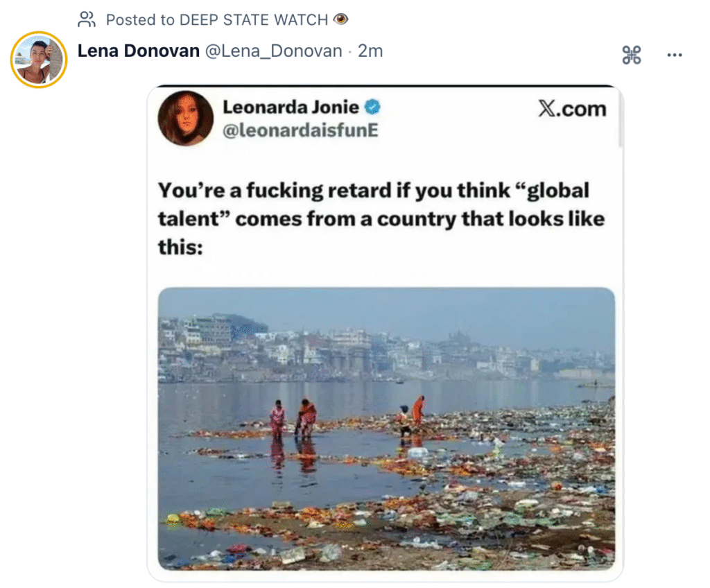Click the command-symbol icon beside the post
The height and width of the screenshot is (588, 710).
[x=632, y=55]
